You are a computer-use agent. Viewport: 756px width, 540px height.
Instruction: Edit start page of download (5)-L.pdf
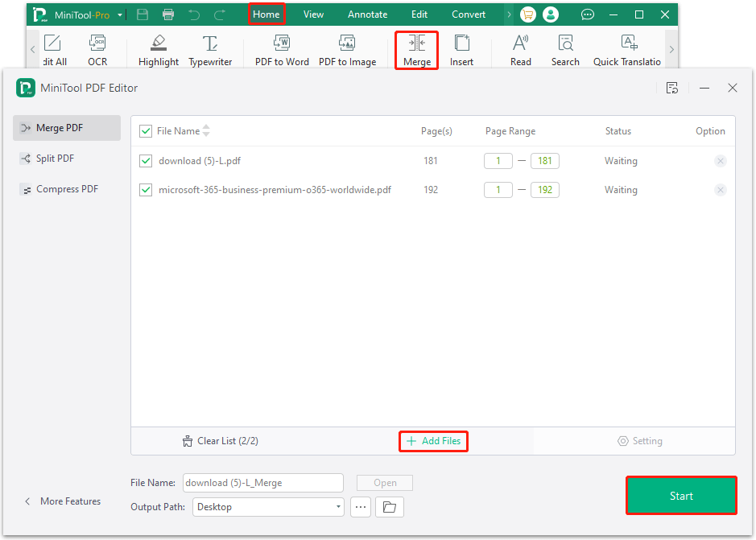tap(498, 161)
